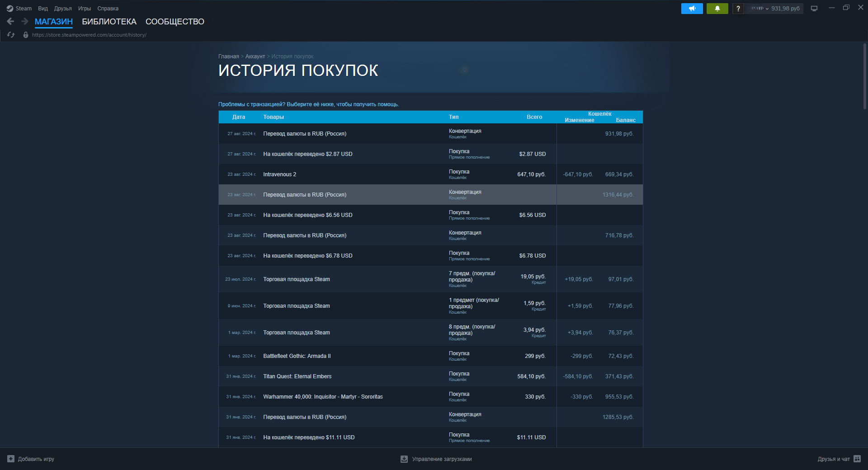
Task: Click the Добавить игру button label
Action: coord(36,459)
